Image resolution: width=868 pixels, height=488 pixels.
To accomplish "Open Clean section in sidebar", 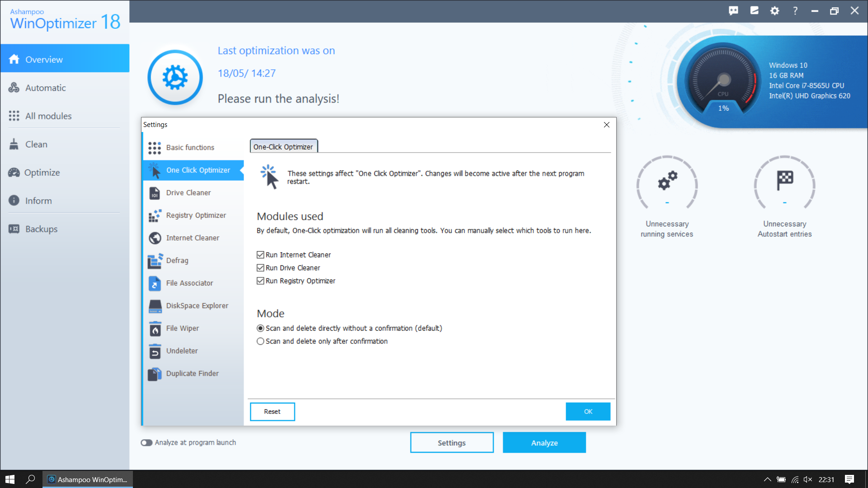I will click(x=65, y=144).
